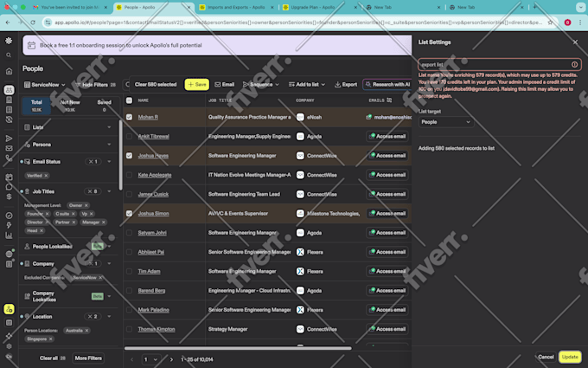
Task: Remove the Founder seniority tag
Action: point(48,214)
